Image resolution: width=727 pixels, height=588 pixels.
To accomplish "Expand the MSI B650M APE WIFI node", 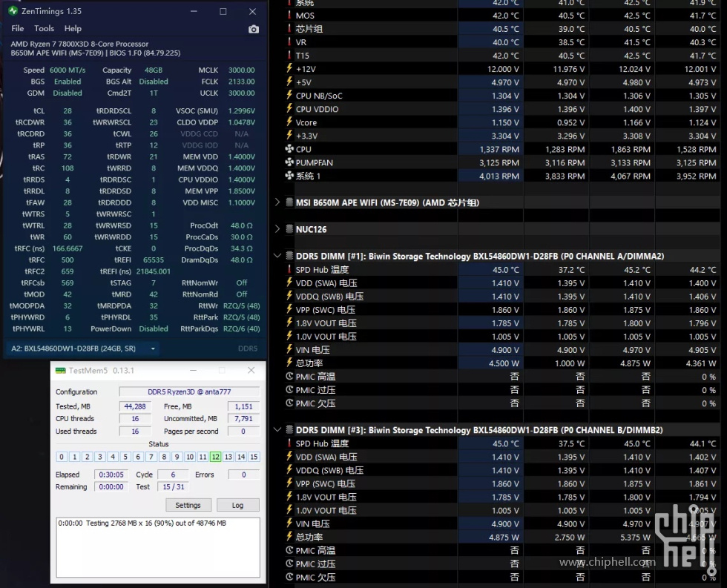I will point(277,202).
